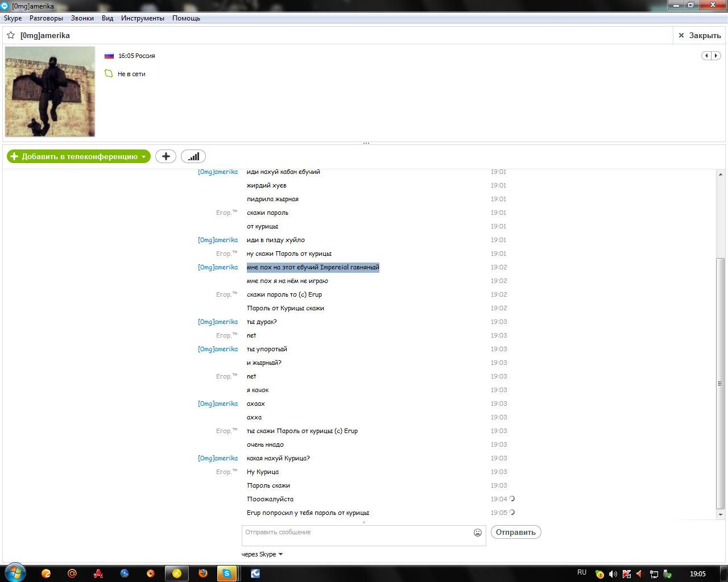Open the Звонки menu
This screenshot has width=728, height=582.
point(82,18)
